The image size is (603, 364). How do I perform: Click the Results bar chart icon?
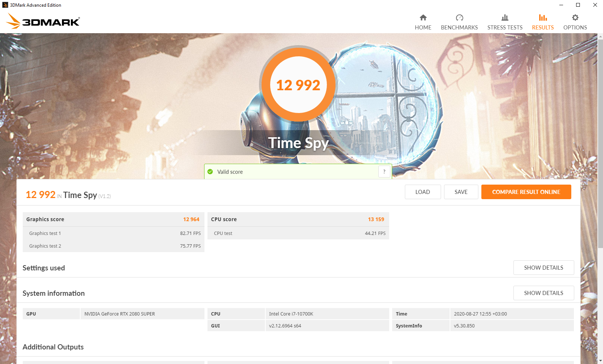[543, 18]
